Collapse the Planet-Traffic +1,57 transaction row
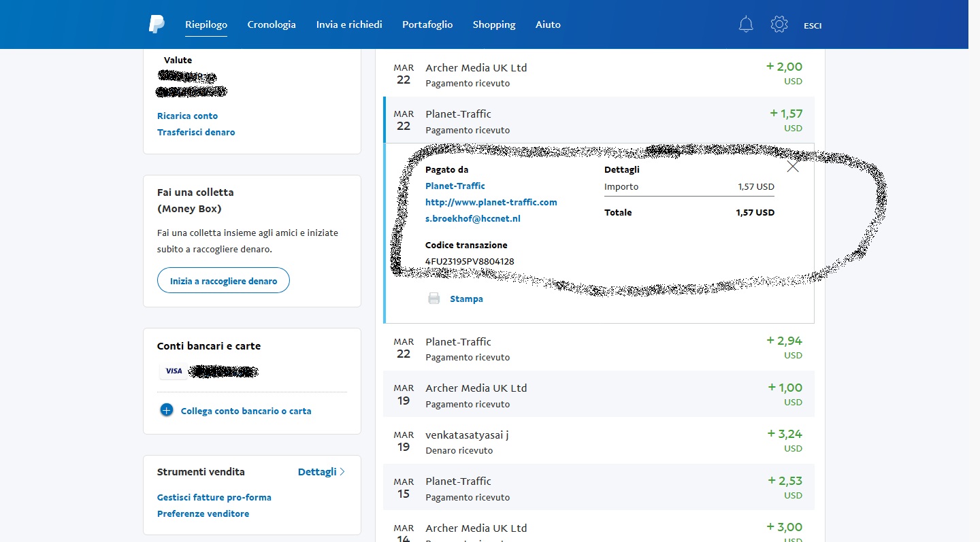 tap(599, 120)
